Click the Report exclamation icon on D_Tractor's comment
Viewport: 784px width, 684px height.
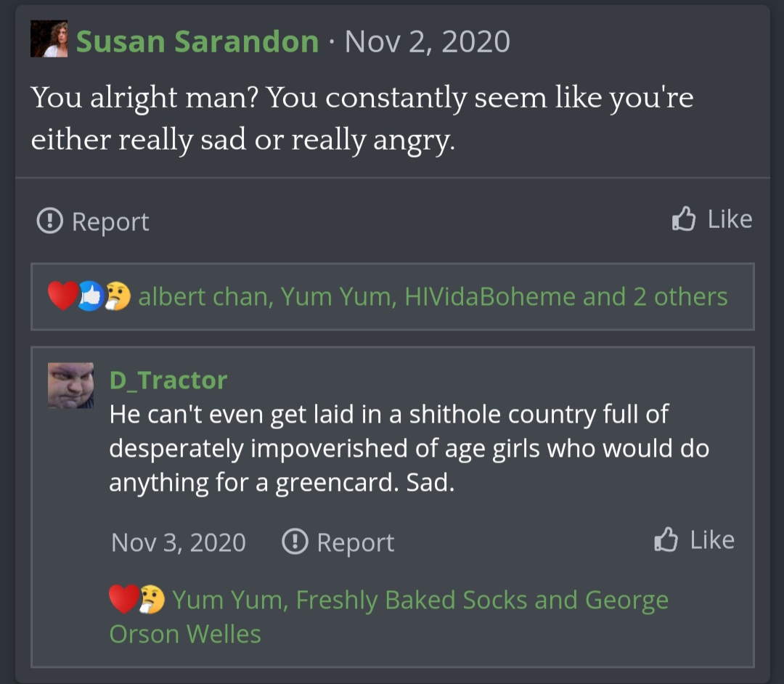pos(294,542)
